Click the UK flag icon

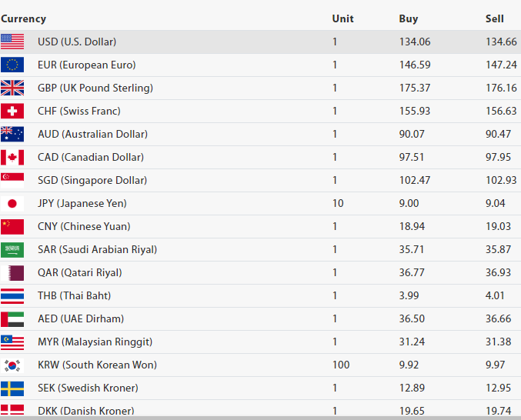12,88
